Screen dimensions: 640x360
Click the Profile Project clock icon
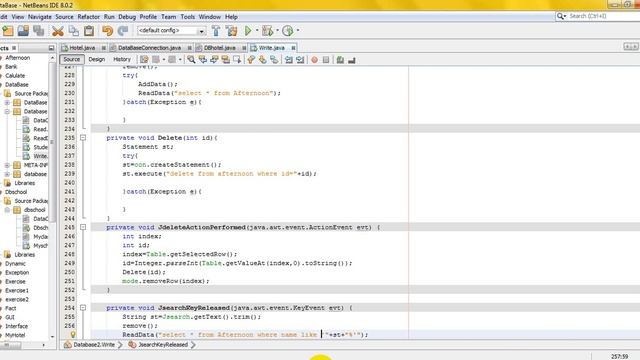[x=288, y=31]
